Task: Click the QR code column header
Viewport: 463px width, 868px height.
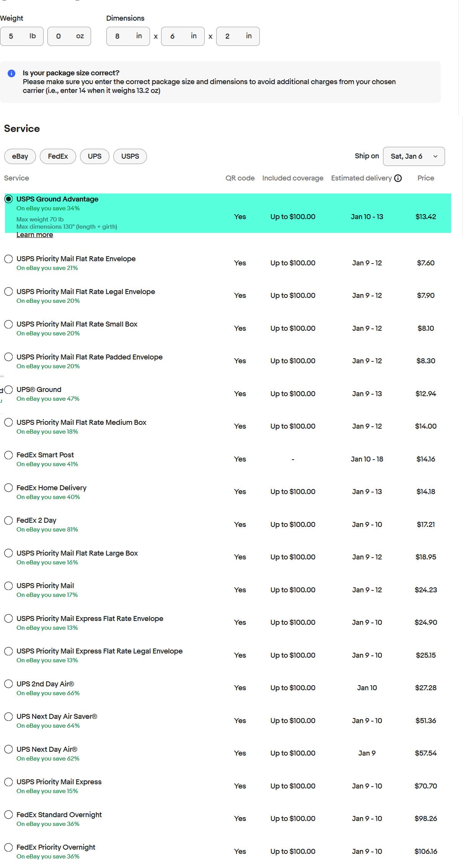Action: pyautogui.click(x=240, y=178)
